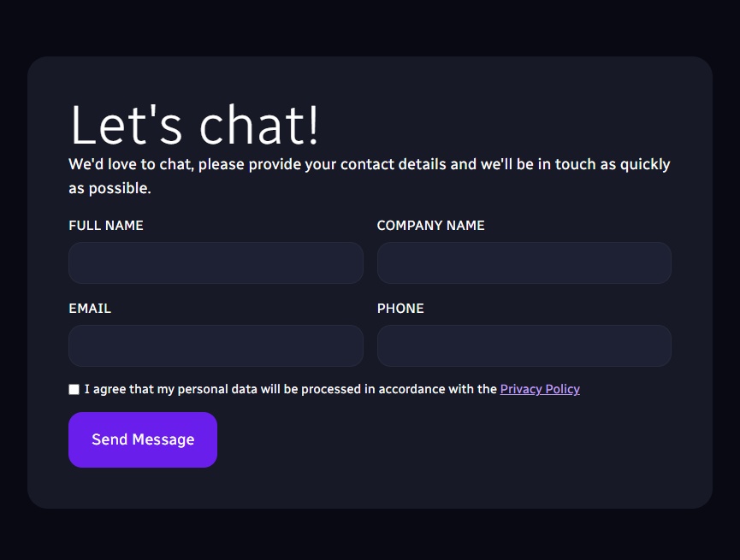This screenshot has height=560, width=740.
Task: Click the EMAIL field label
Action: pyautogui.click(x=90, y=309)
